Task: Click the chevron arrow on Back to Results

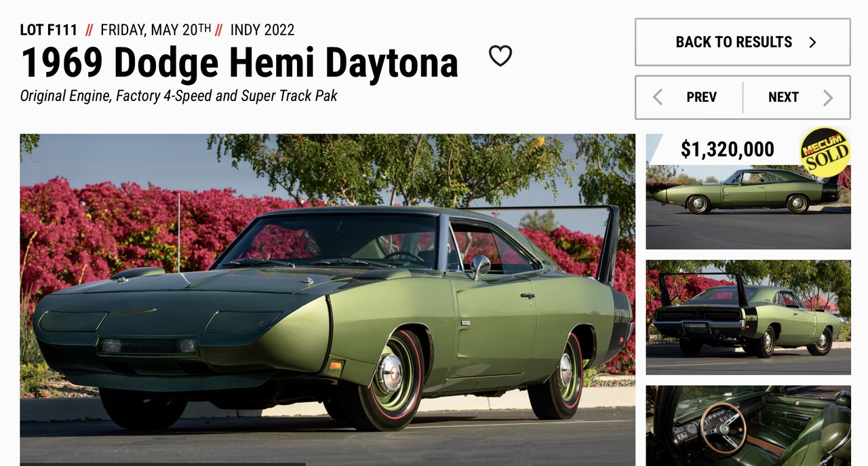Action: (x=812, y=42)
